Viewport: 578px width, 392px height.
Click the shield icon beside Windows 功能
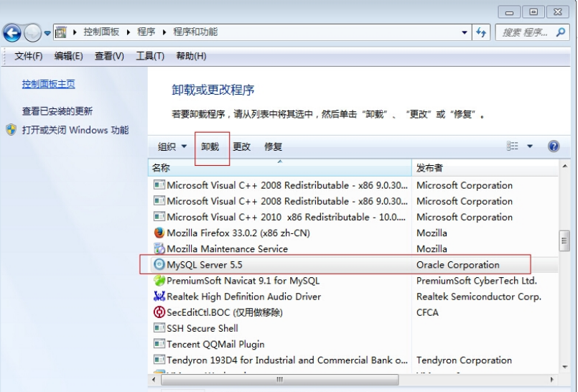tap(11, 130)
